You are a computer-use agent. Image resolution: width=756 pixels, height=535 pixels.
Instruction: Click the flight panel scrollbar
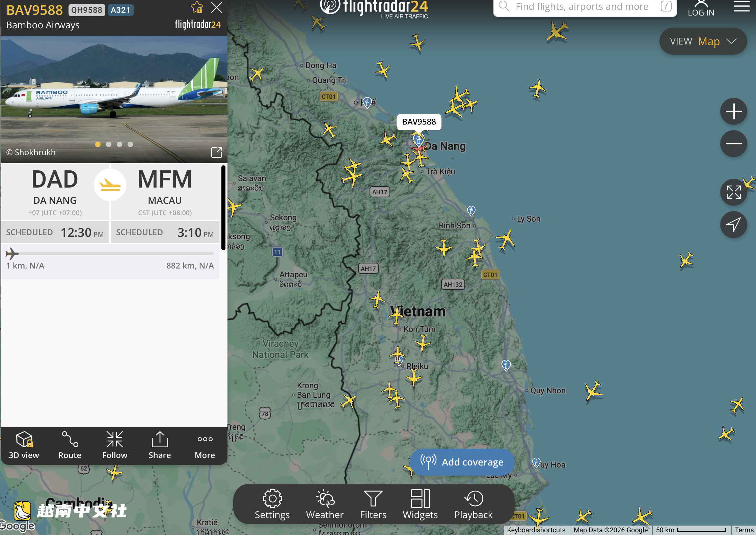click(223, 208)
